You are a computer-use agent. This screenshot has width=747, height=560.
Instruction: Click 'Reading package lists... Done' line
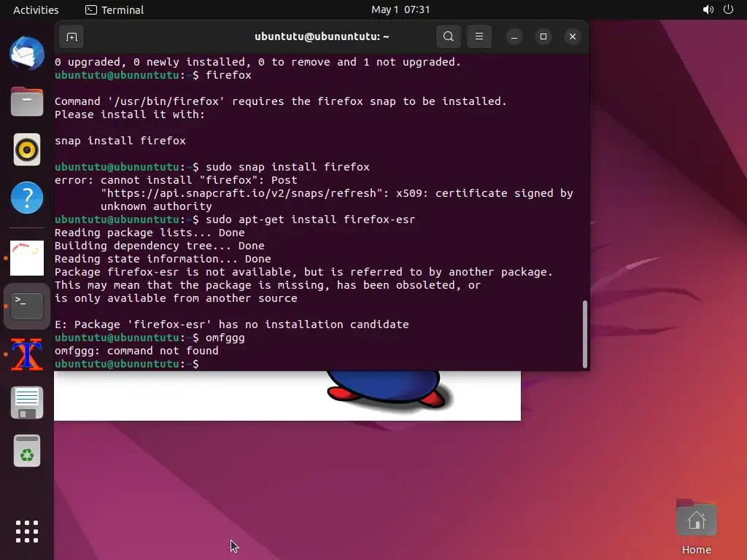[x=150, y=233]
